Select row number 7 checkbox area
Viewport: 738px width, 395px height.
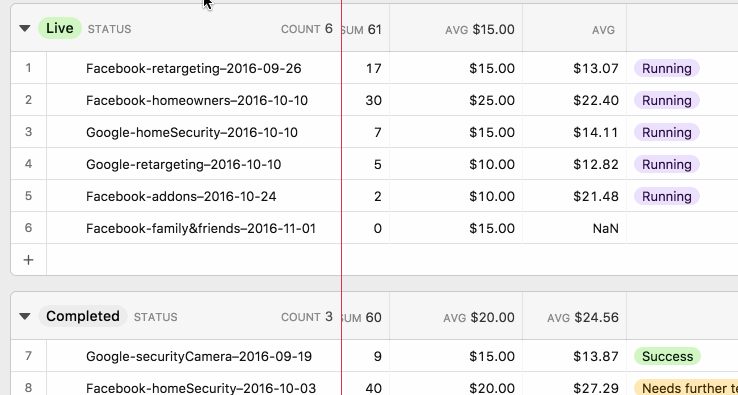(28, 356)
